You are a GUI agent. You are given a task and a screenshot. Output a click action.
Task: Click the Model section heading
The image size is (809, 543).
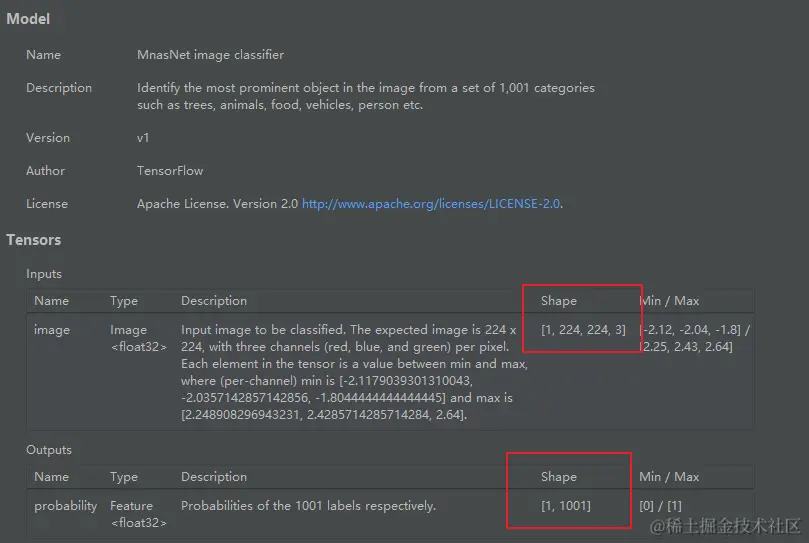pyautogui.click(x=28, y=19)
